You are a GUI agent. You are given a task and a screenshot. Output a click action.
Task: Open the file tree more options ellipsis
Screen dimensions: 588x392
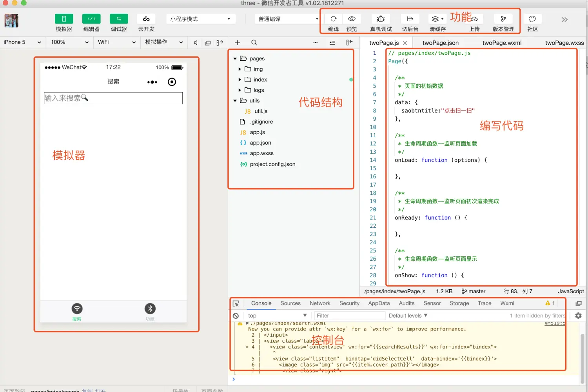click(x=316, y=43)
